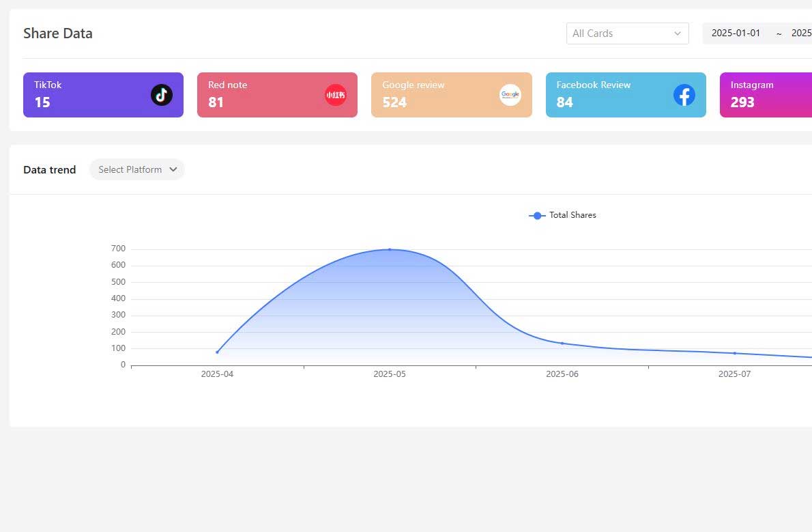Click the Red note count 81

point(216,102)
